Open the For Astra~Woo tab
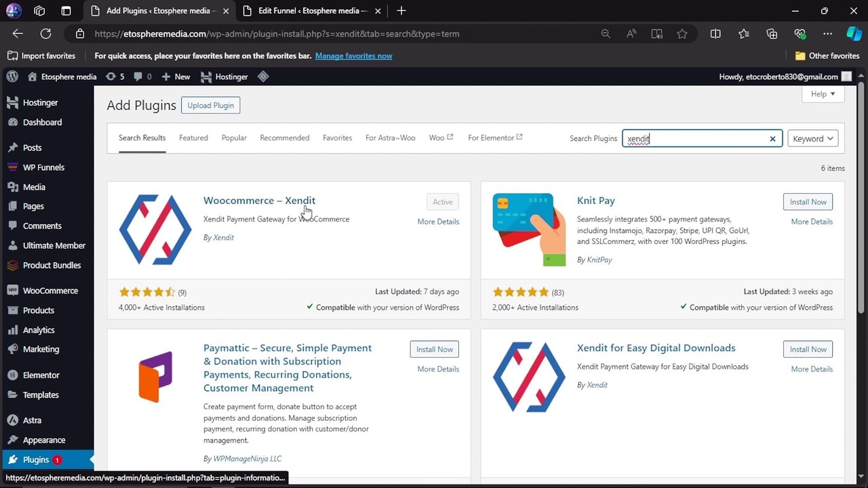 391,138
